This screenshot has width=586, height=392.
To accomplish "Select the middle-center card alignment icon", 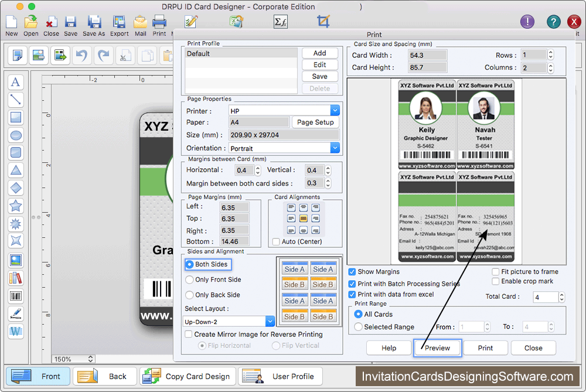I will coord(304,219).
